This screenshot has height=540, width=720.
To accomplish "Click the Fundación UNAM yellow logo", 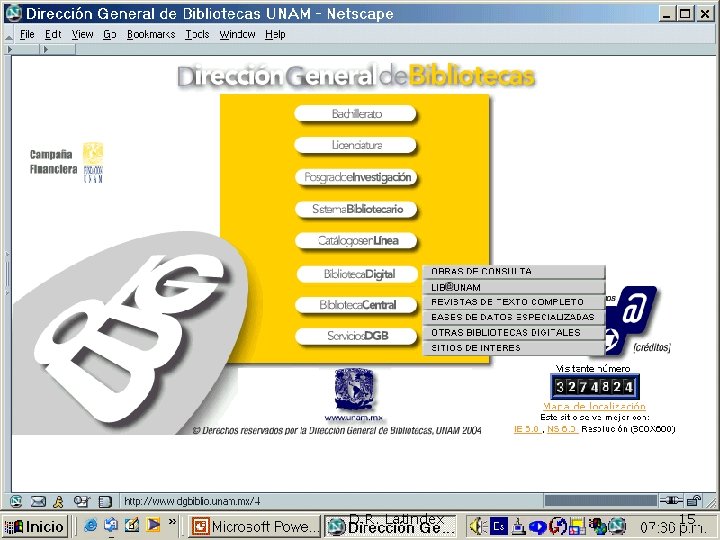I will pyautogui.click(x=93, y=163).
